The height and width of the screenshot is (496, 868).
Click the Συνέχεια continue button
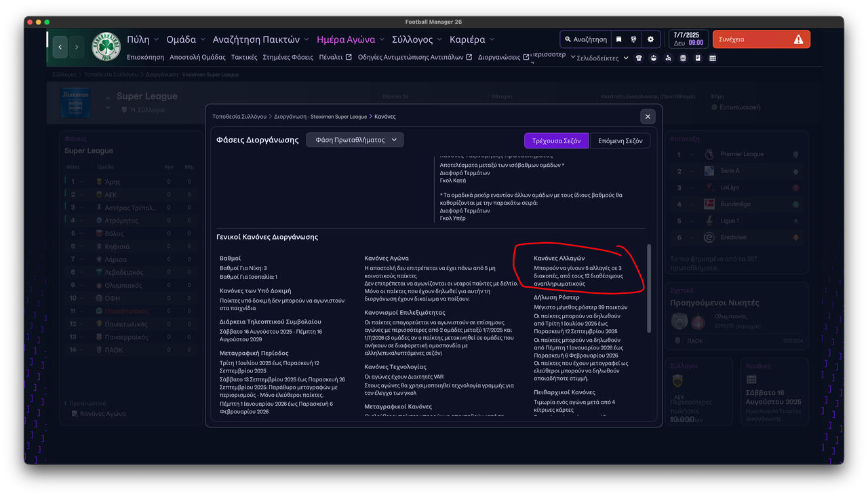pyautogui.click(x=761, y=39)
